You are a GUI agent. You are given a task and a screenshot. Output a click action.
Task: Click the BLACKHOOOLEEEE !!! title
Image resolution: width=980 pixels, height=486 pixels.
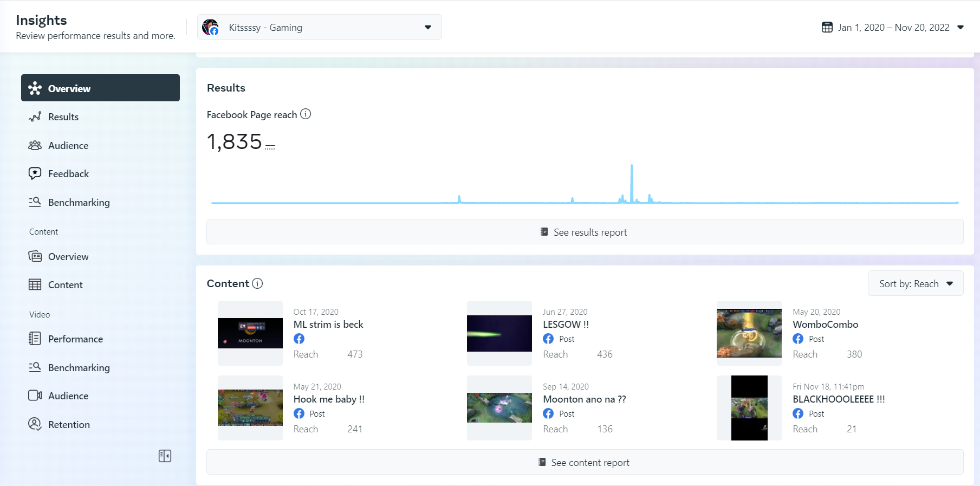click(x=839, y=399)
